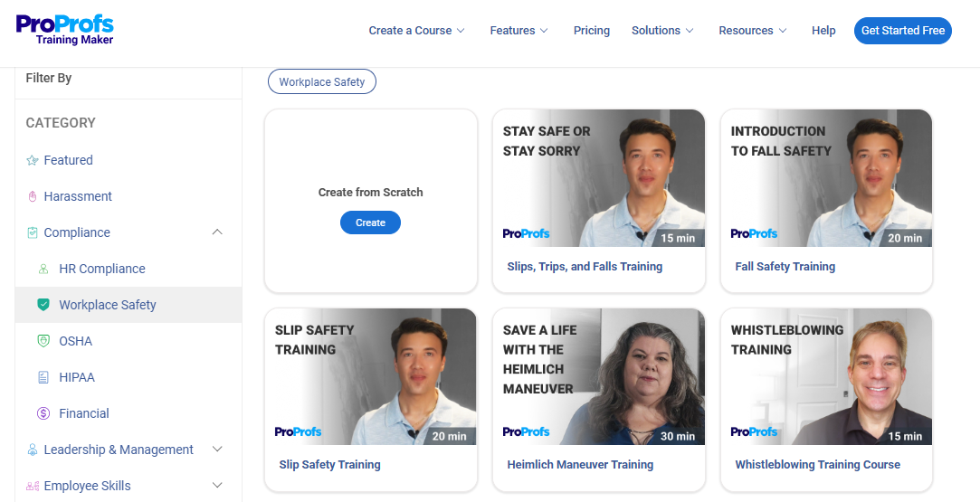Select the HIPAA subcategory

(77, 378)
